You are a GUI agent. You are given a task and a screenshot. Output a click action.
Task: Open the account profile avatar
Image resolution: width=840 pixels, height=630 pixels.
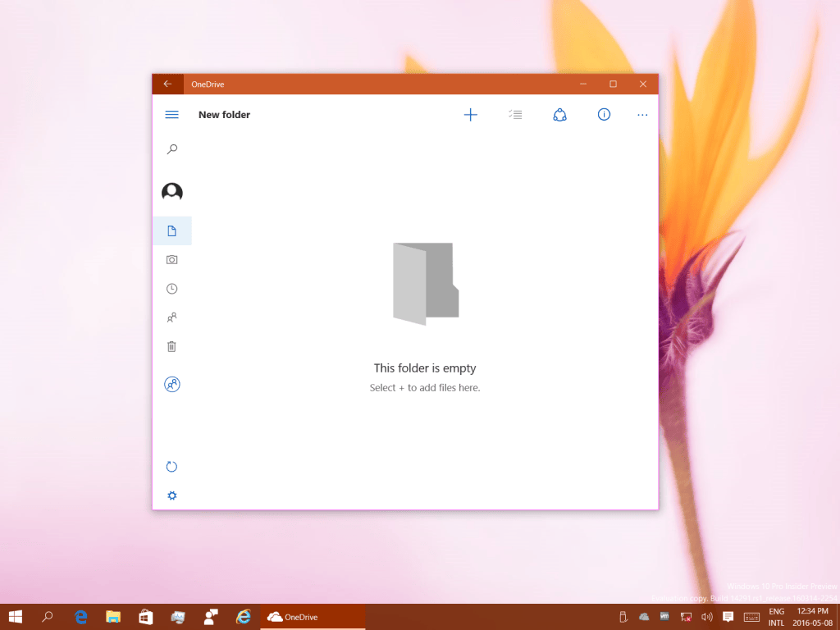point(172,191)
